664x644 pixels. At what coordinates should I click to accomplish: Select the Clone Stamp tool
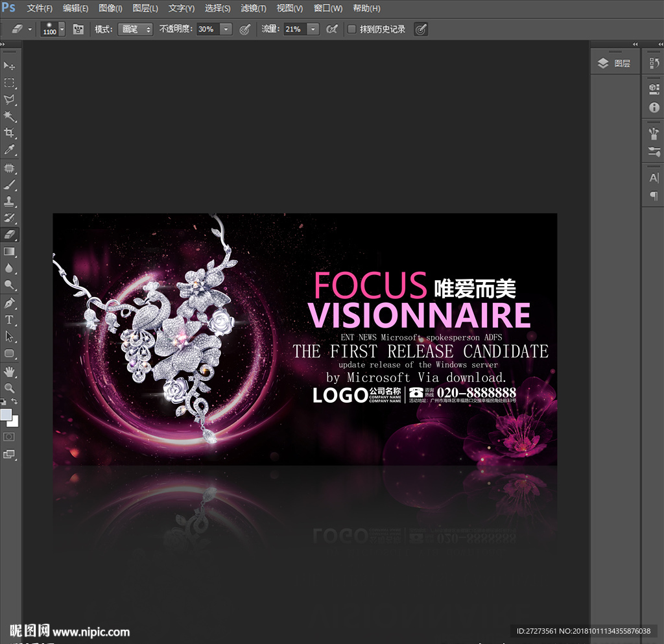point(9,201)
